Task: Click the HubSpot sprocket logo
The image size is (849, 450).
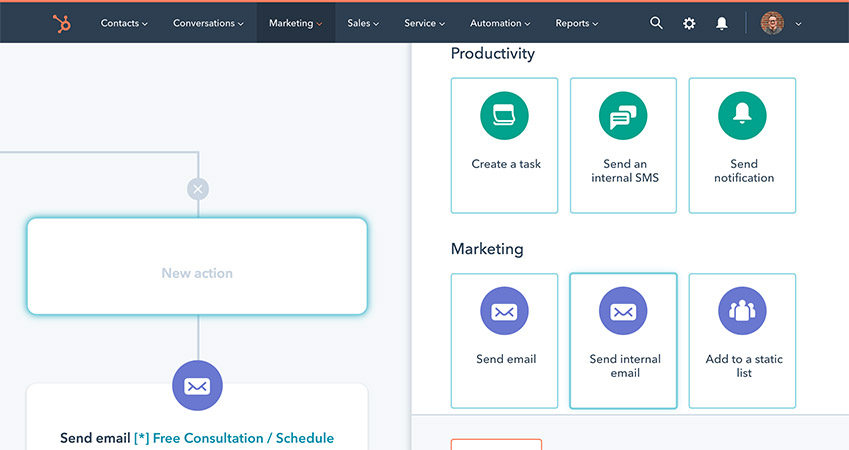Action: tap(62, 23)
